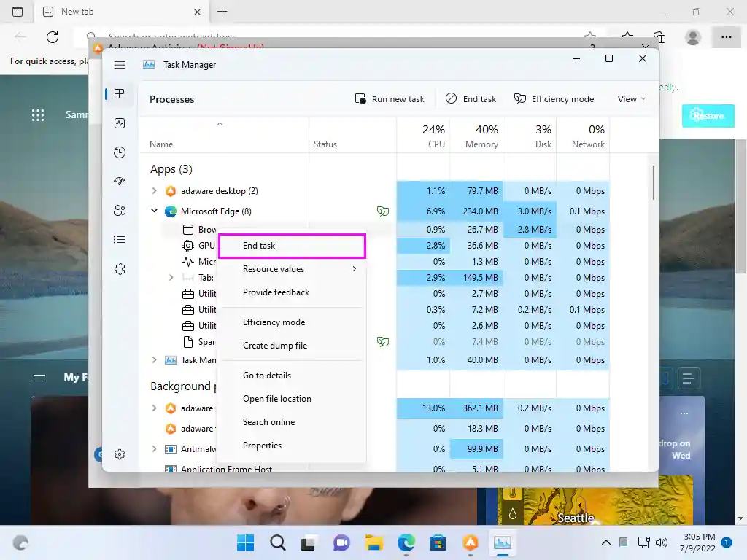Select Microsoft Edge efficiency leaf icon
The width and height of the screenshot is (747, 560).
tap(382, 211)
